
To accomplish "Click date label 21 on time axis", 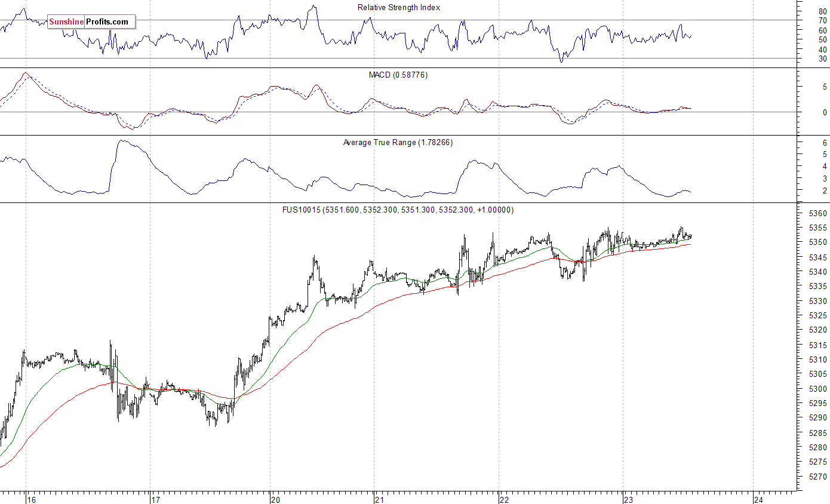I will click(x=380, y=499).
